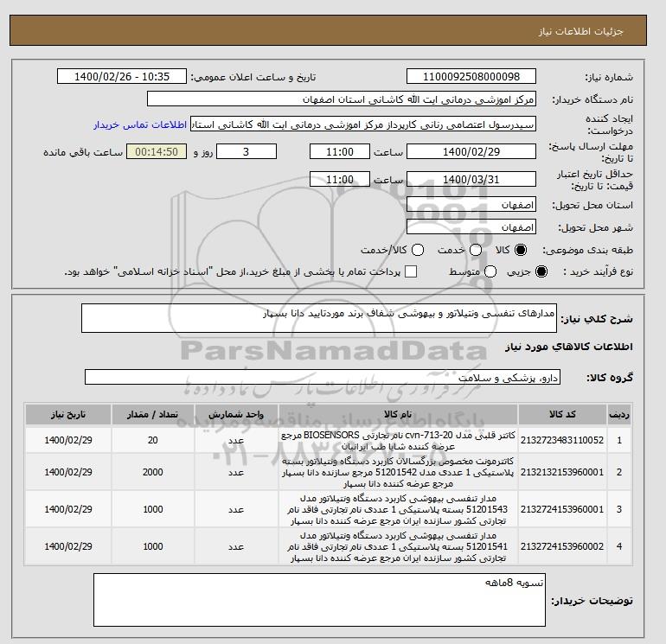Click the delivery province field اصفهان
The width and height of the screenshot is (666, 644).
(471, 205)
